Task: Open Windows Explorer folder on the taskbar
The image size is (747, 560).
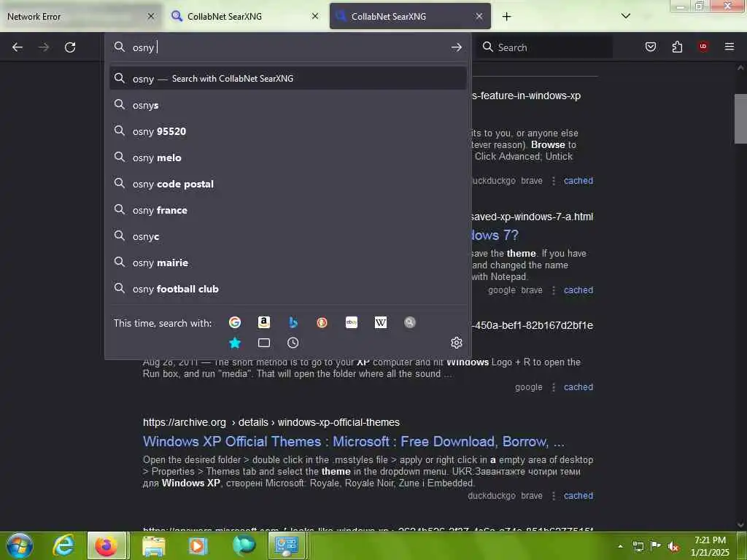Action: click(x=153, y=545)
